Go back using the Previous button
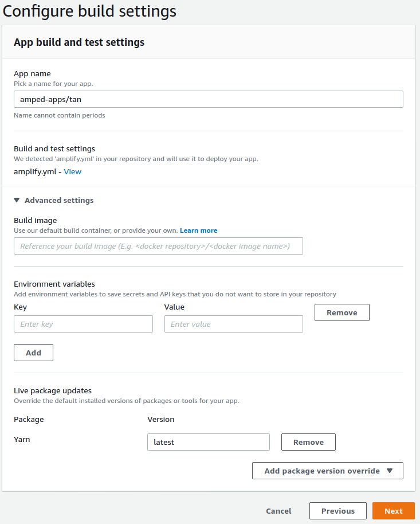Viewport: 420px width, 524px height. pos(337,511)
